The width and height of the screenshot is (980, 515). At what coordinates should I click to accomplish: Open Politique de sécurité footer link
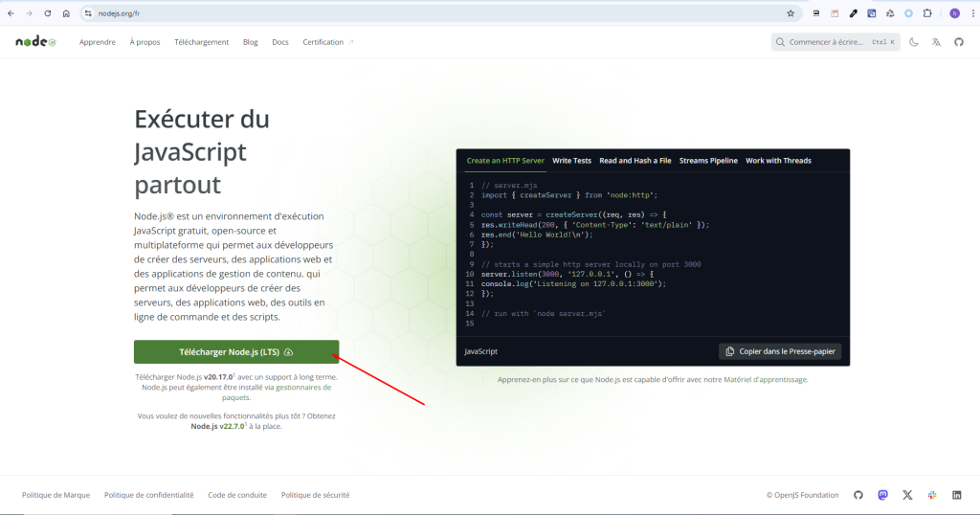coord(315,495)
